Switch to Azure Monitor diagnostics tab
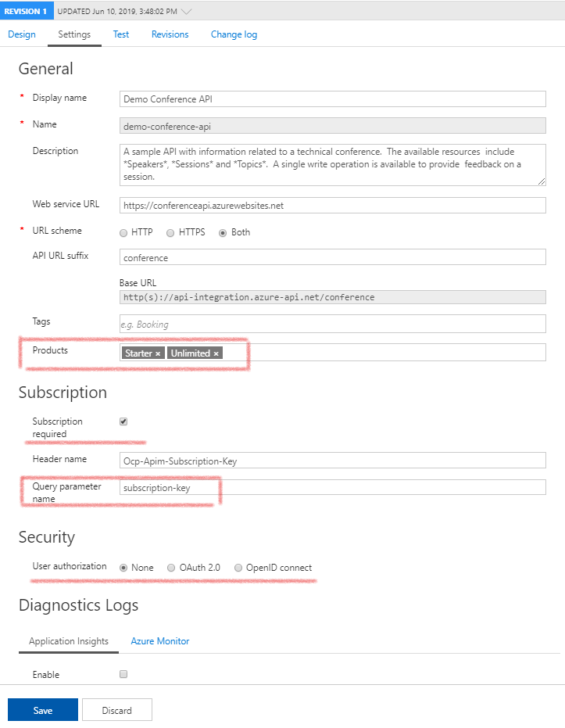The width and height of the screenshot is (565, 728). (x=159, y=641)
